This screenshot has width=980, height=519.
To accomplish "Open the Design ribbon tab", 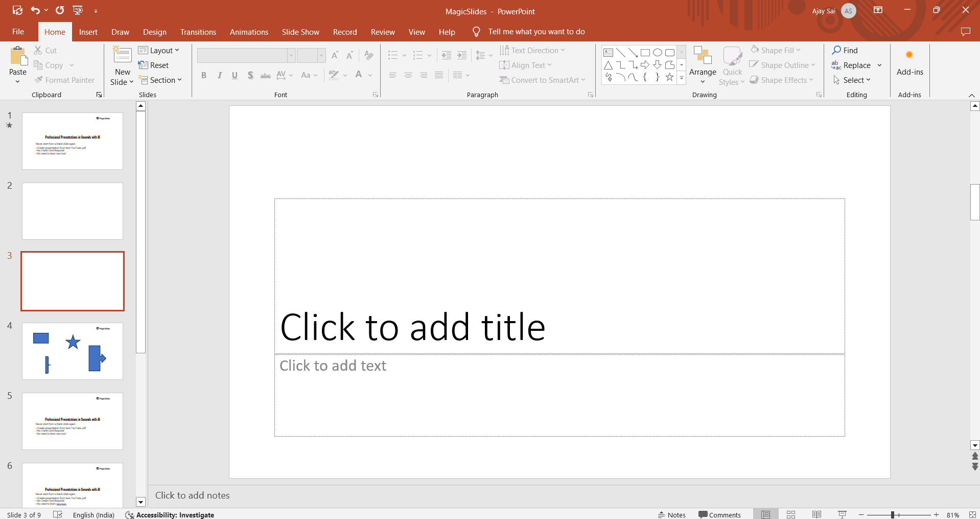I will pos(154,32).
